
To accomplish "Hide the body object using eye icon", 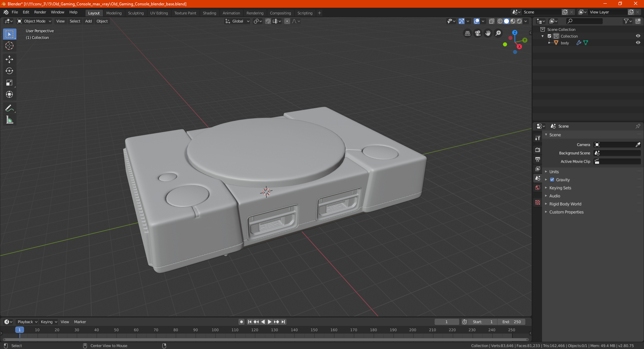I will (x=638, y=43).
